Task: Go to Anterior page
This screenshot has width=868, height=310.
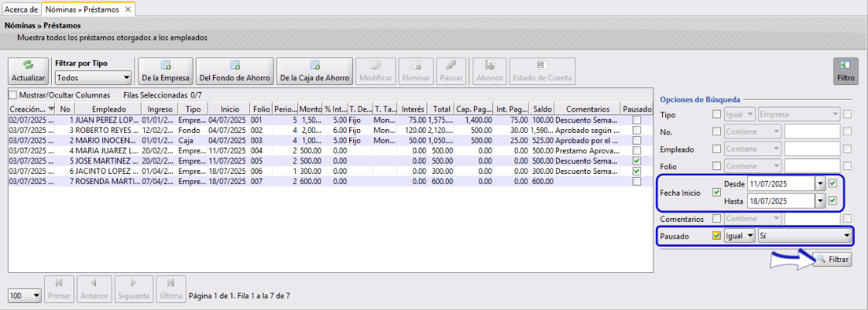Action: (x=94, y=289)
